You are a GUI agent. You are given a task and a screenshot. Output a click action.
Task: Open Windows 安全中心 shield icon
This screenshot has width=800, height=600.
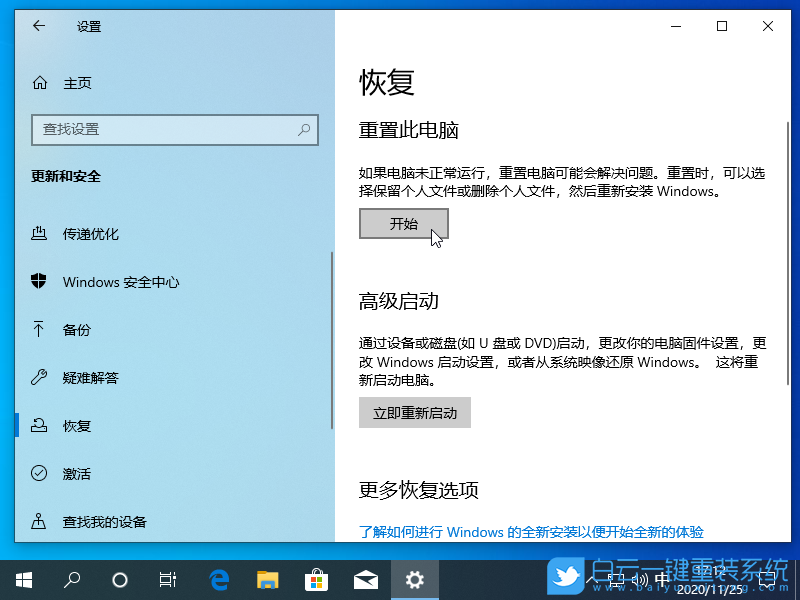coord(39,282)
